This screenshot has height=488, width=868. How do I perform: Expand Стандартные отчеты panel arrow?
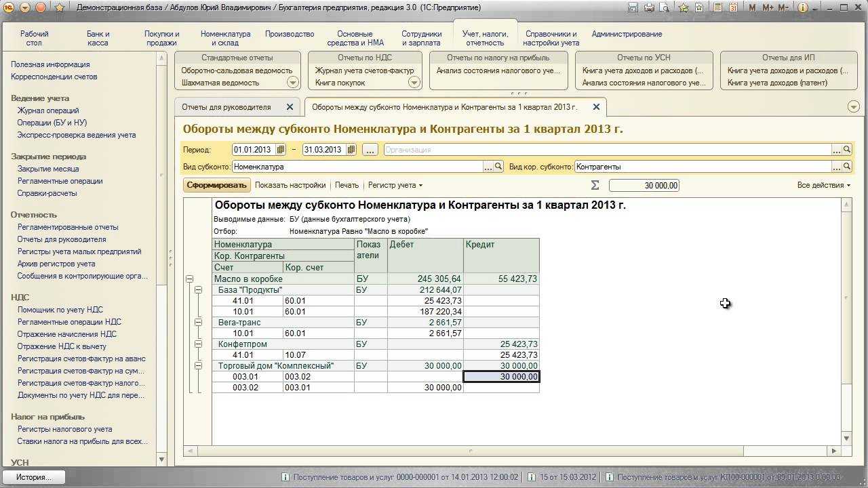[293, 83]
